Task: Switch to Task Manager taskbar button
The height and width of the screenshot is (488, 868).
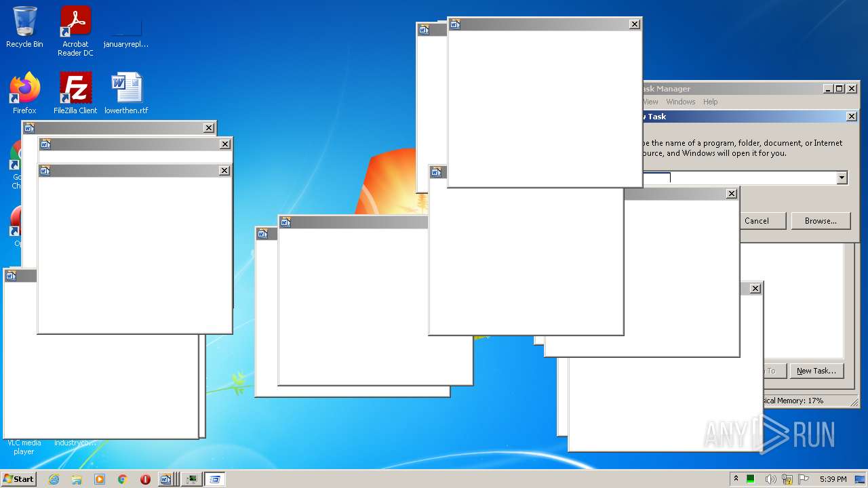Action: (193, 479)
